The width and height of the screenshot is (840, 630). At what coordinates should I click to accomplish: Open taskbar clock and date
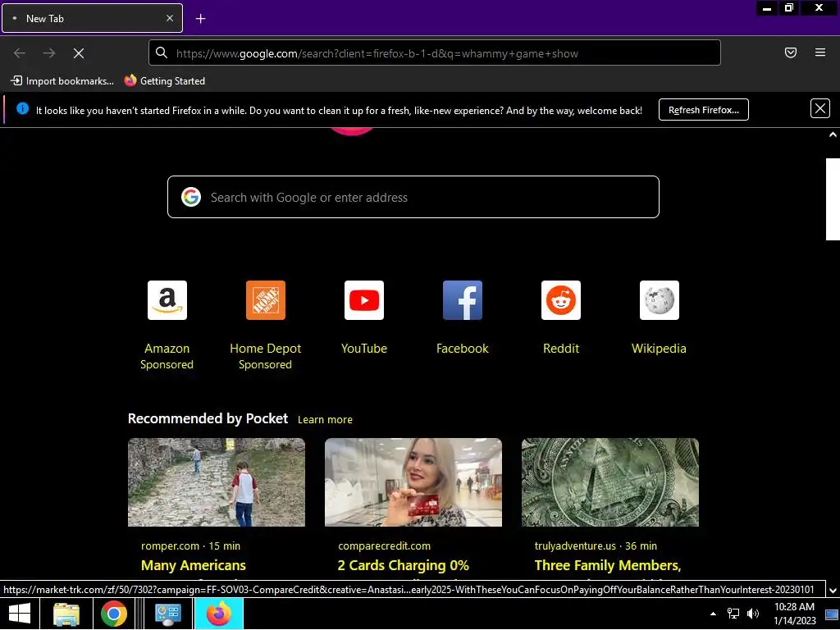[x=794, y=614]
